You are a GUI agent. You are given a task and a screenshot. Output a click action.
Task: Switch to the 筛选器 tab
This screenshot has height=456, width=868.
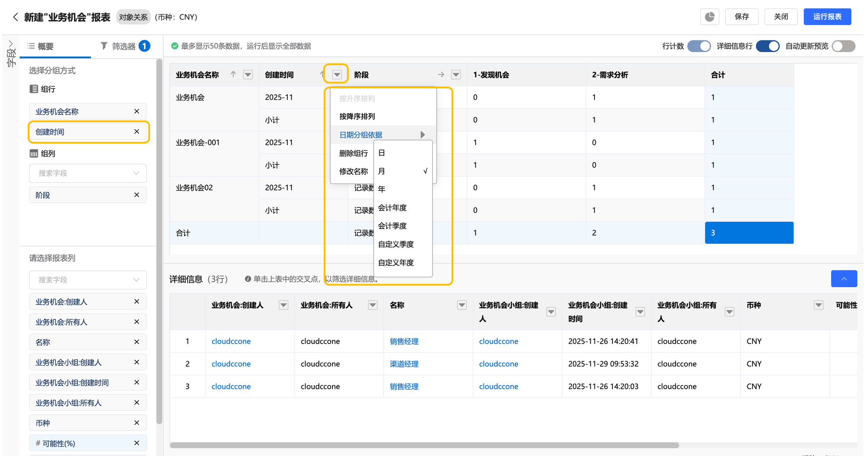pyautogui.click(x=124, y=46)
